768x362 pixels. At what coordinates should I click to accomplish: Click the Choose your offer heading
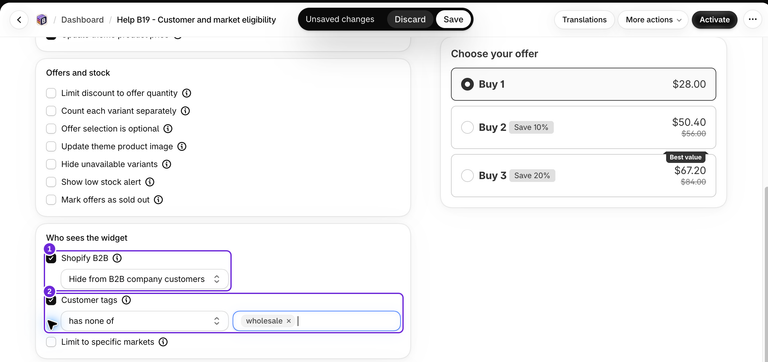click(x=494, y=54)
